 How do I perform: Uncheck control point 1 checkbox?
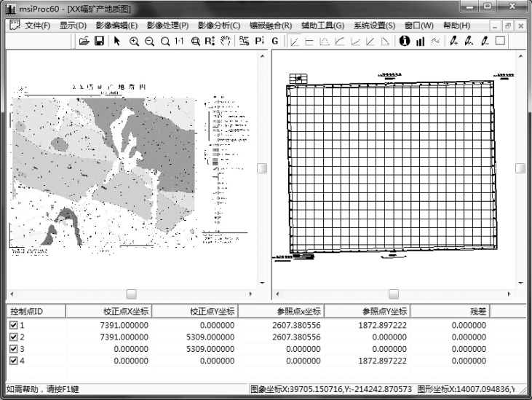point(13,325)
